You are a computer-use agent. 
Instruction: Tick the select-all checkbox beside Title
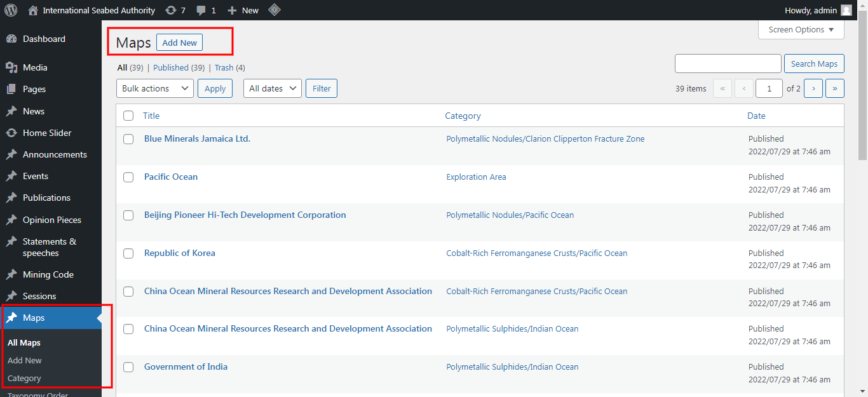pyautogui.click(x=128, y=116)
